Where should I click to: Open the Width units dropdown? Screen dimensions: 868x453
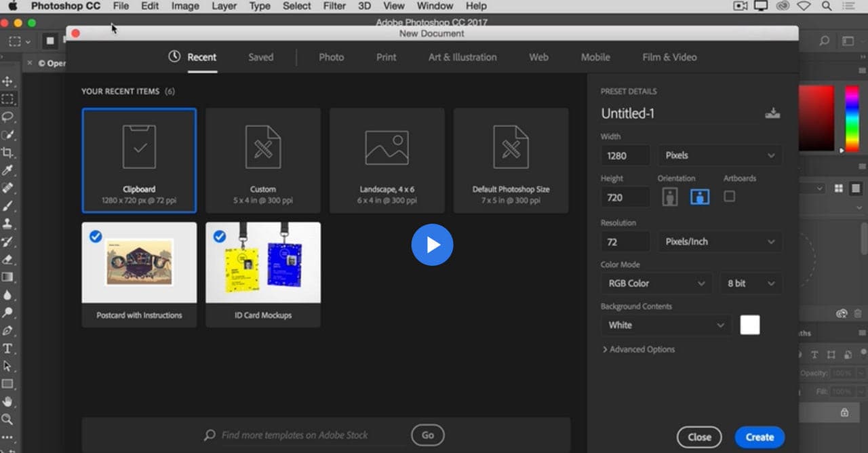719,155
